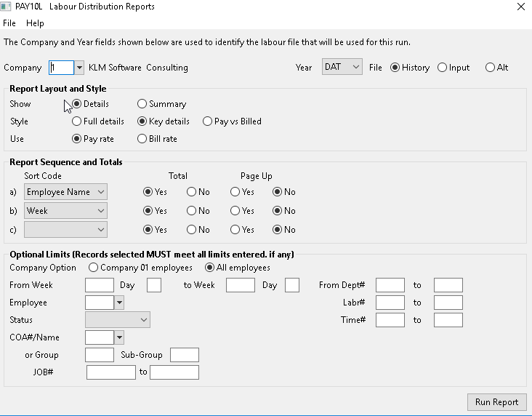Viewport: 532px width, 416px height.
Task: Click the Sub-Group input field
Action: coord(185,355)
